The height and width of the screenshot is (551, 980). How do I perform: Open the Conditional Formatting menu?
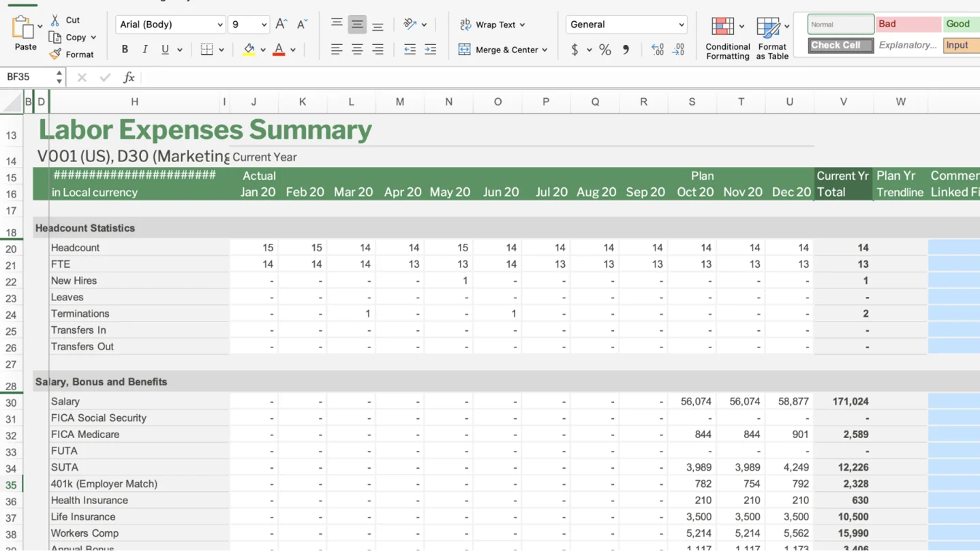(x=726, y=38)
